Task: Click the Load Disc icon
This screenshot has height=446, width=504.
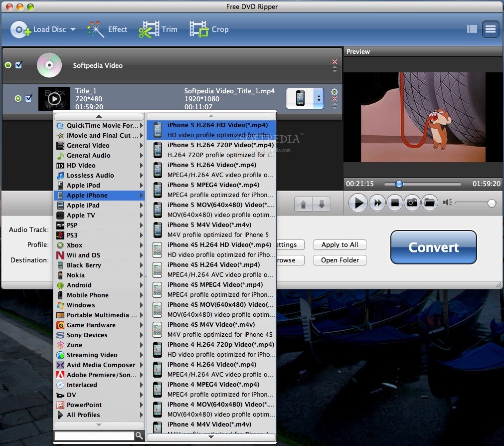Action: click(x=20, y=29)
